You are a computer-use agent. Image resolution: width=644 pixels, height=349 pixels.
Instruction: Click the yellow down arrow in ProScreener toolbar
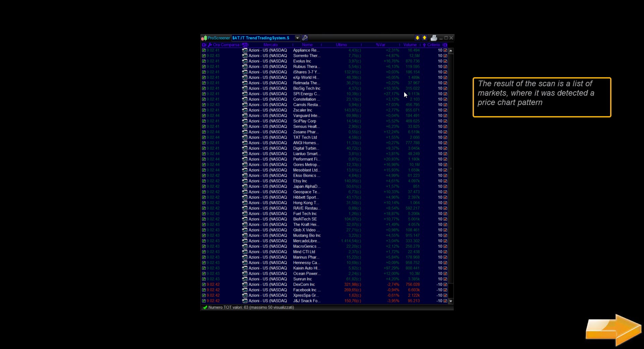point(417,38)
